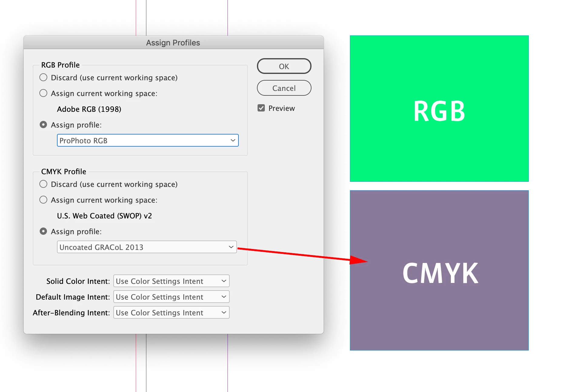586x392 pixels.
Task: Click the OK button
Action: [x=284, y=66]
